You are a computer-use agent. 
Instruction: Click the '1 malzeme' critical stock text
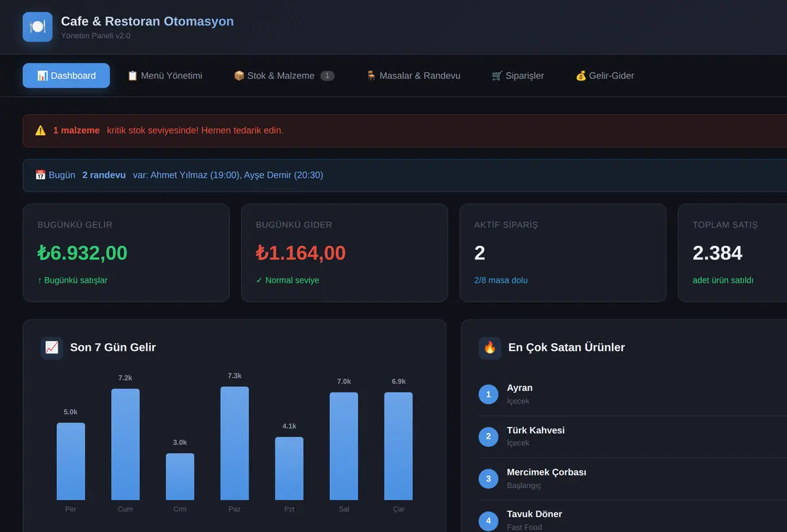77,131
